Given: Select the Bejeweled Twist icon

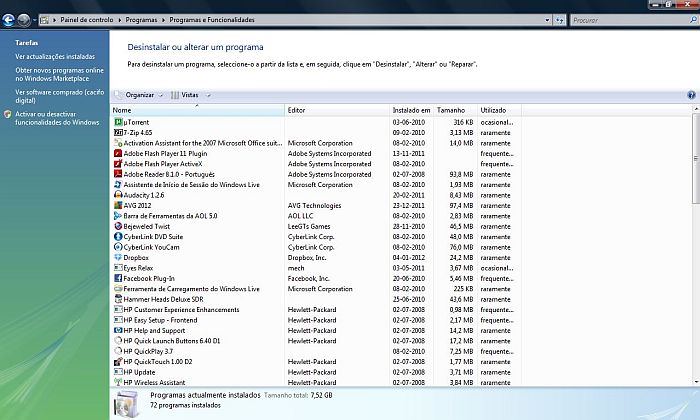Looking at the screenshot, I should pos(117,226).
